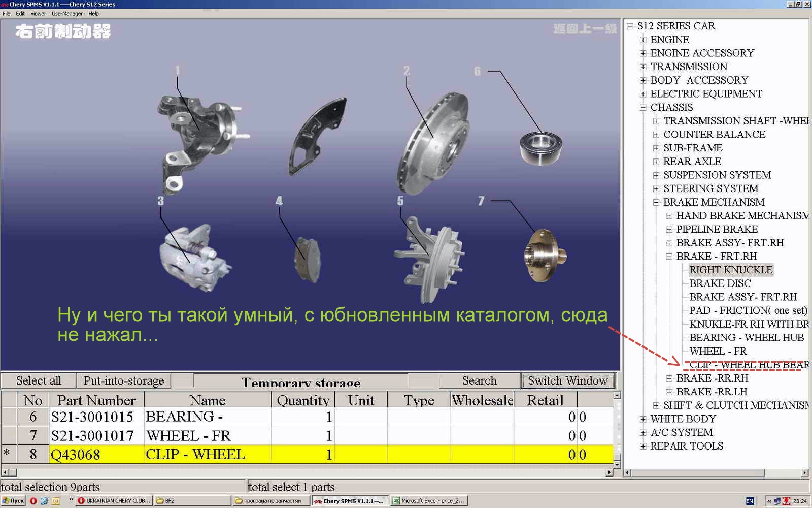Click the friction pad image labeled 4
Screen dimensions: 812x508
pos(308,260)
